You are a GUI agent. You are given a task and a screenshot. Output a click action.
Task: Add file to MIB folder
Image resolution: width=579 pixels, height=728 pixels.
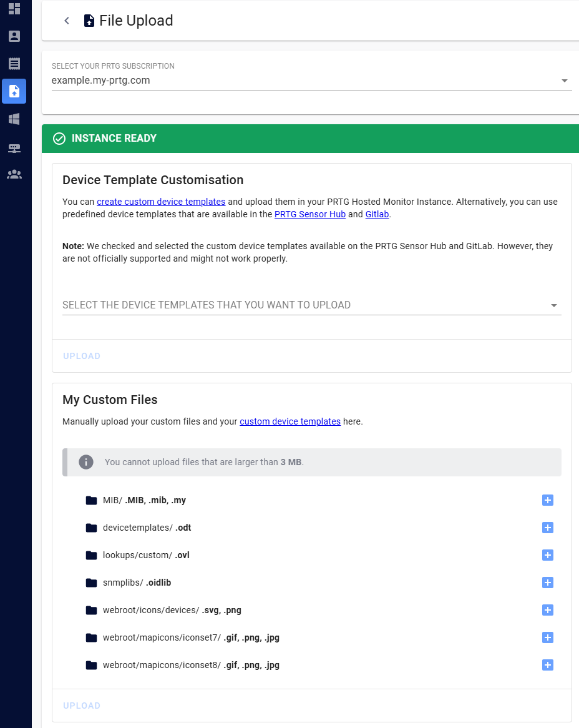547,500
